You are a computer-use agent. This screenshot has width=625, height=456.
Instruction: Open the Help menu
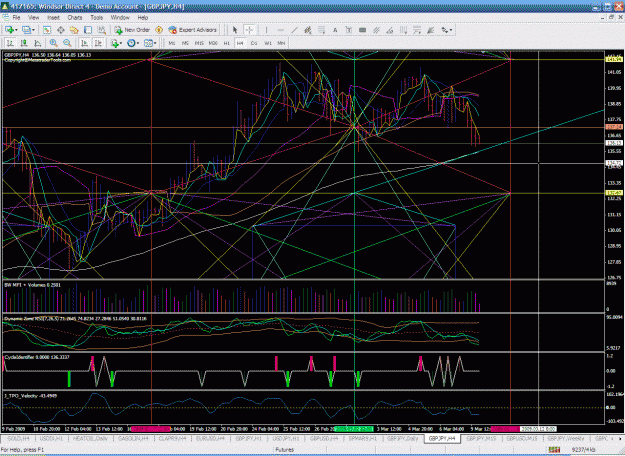coord(143,18)
